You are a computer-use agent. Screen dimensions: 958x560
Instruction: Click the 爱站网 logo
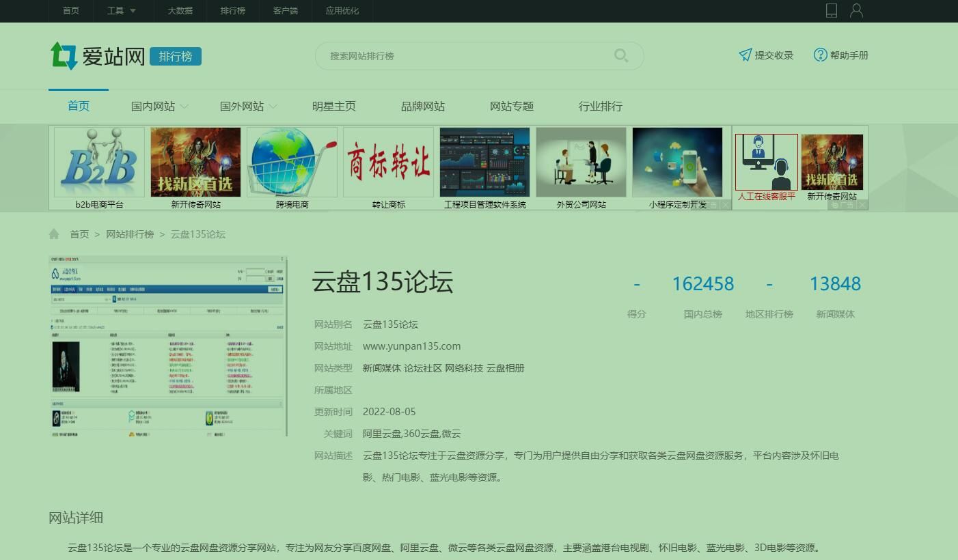[97, 56]
